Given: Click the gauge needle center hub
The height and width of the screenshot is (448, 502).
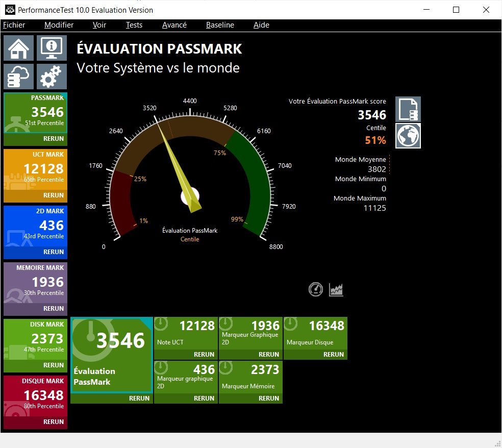Looking at the screenshot, I should click(x=190, y=196).
